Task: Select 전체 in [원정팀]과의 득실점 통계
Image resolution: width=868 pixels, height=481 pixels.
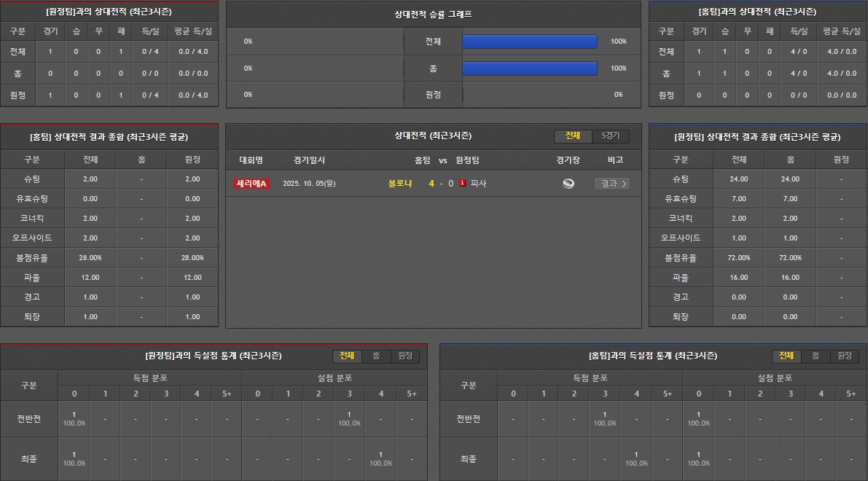Action: coord(347,356)
